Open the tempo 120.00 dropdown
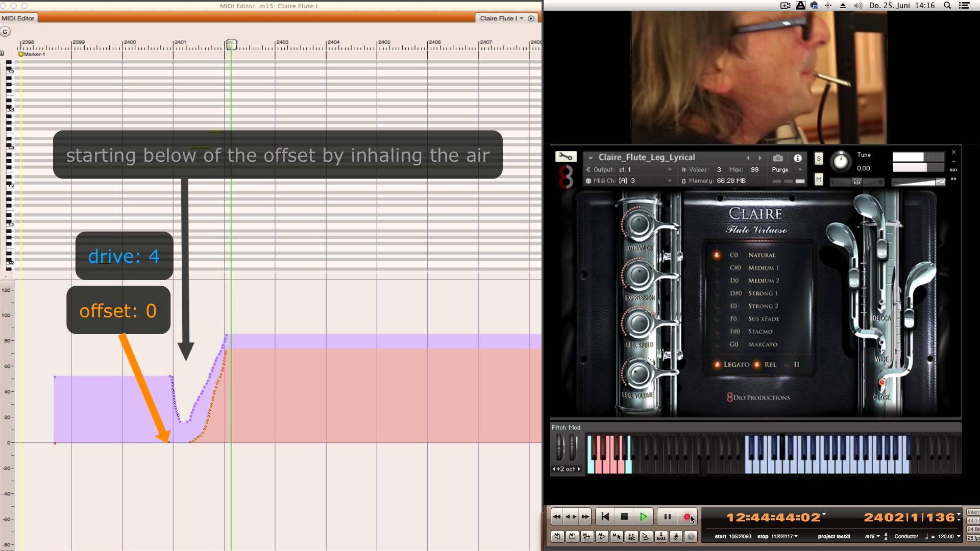Image resolution: width=980 pixels, height=551 pixels. [959, 536]
